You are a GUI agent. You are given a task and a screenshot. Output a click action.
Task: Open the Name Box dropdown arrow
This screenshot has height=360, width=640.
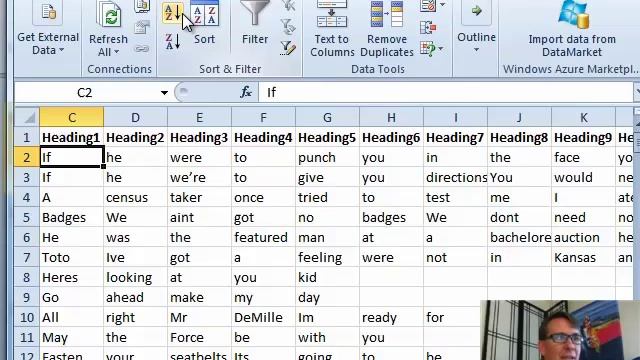(x=164, y=93)
